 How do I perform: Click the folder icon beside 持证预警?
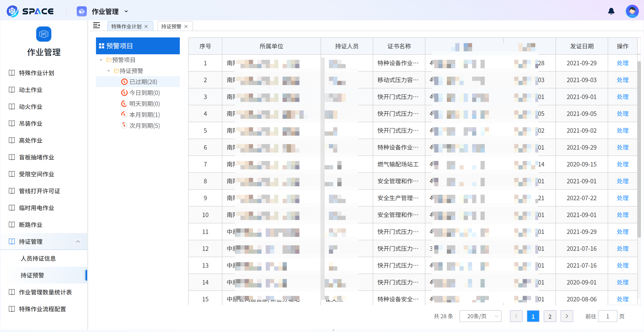point(116,71)
